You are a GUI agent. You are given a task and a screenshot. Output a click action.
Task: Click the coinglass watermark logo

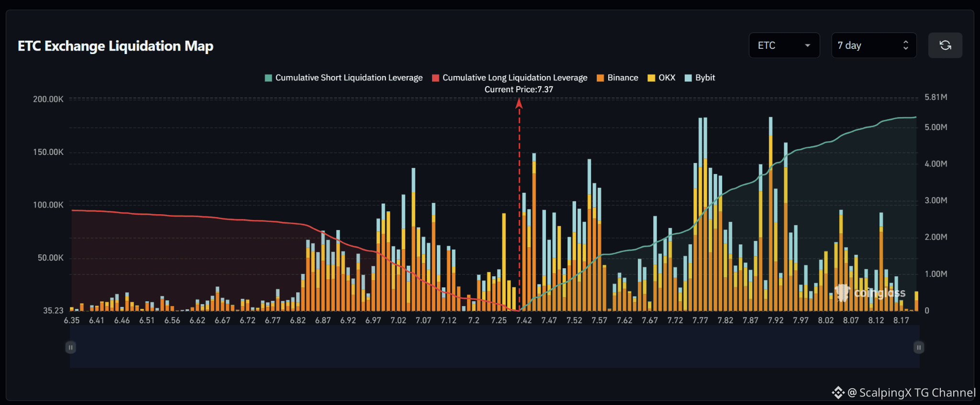pos(870,293)
